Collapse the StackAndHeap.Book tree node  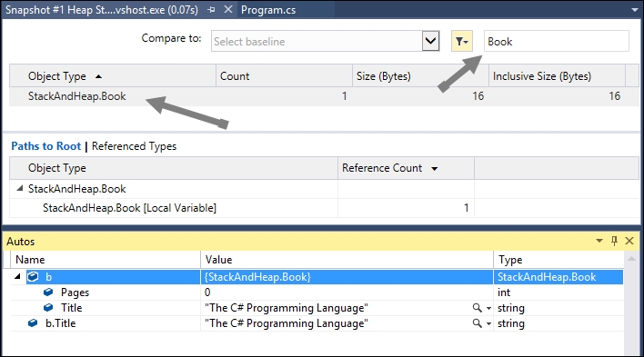pyautogui.click(x=19, y=188)
